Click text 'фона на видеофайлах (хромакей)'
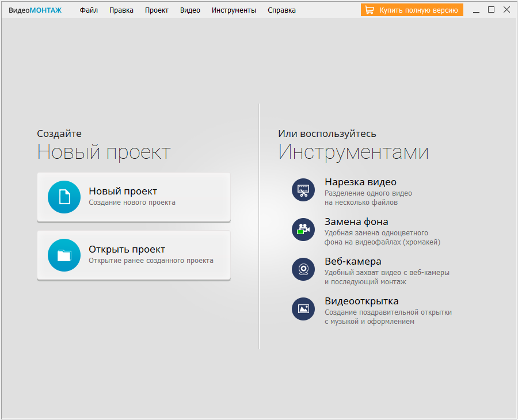Screen dimensions: 518x420 pos(382,242)
